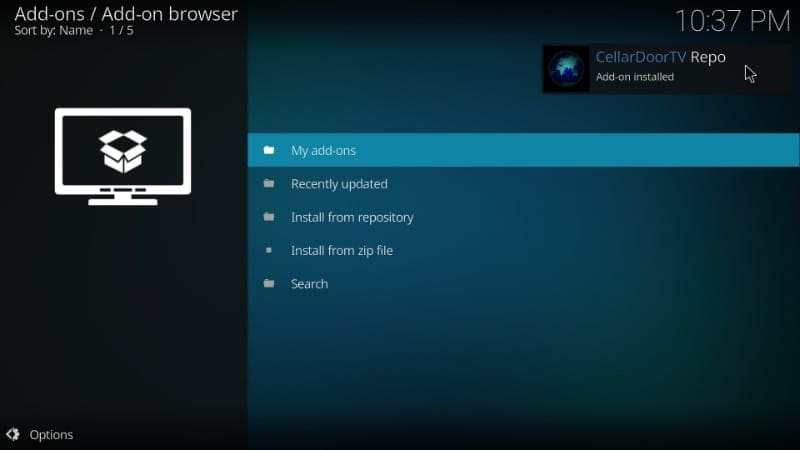Click the Install from repository folder icon
The height and width of the screenshot is (450, 800).
269,217
